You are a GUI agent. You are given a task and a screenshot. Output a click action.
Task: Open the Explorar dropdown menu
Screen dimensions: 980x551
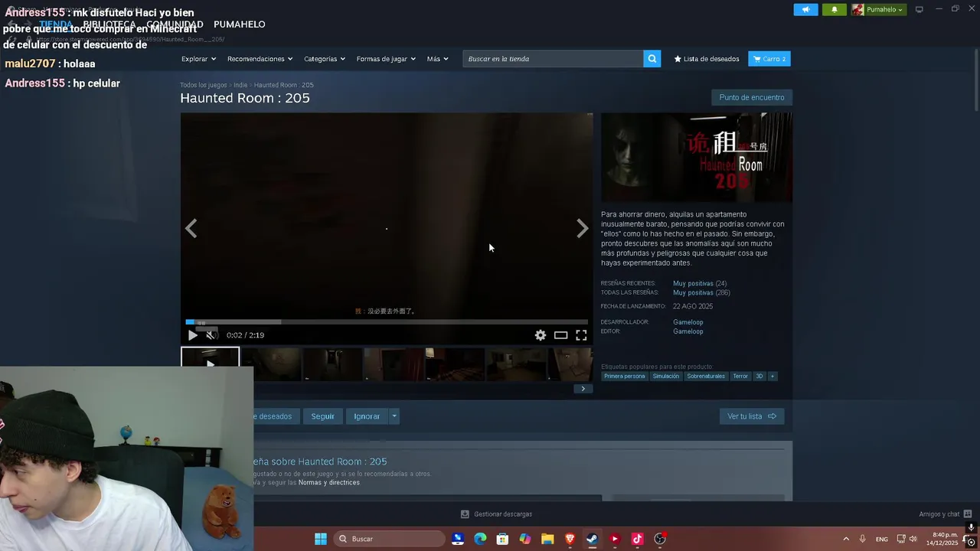tap(198, 59)
